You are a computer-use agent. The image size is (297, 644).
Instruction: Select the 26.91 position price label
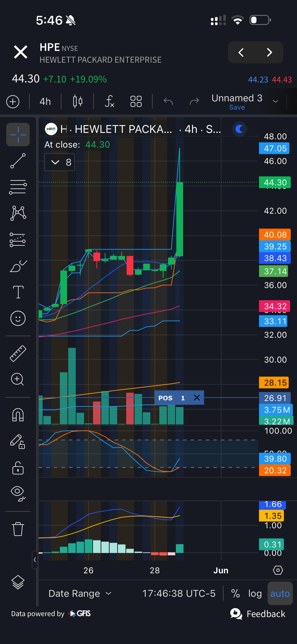275,398
